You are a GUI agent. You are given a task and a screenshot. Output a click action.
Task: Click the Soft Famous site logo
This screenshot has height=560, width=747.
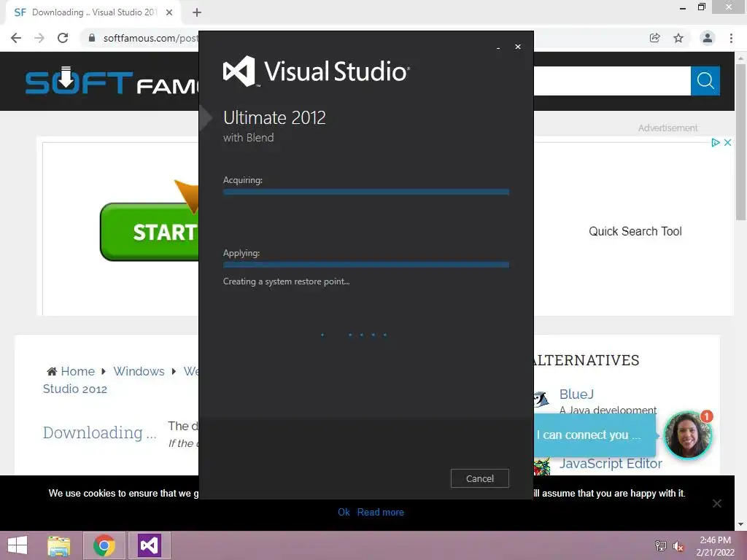coord(112,81)
